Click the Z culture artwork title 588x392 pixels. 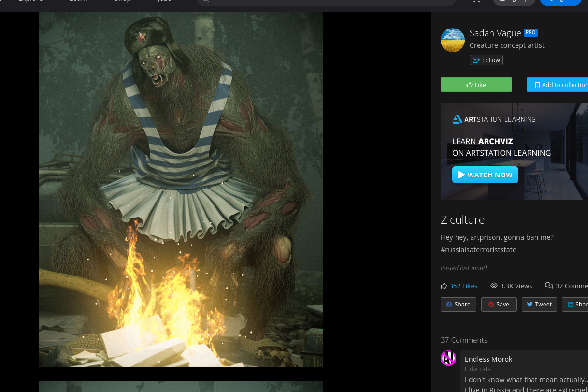[462, 220]
